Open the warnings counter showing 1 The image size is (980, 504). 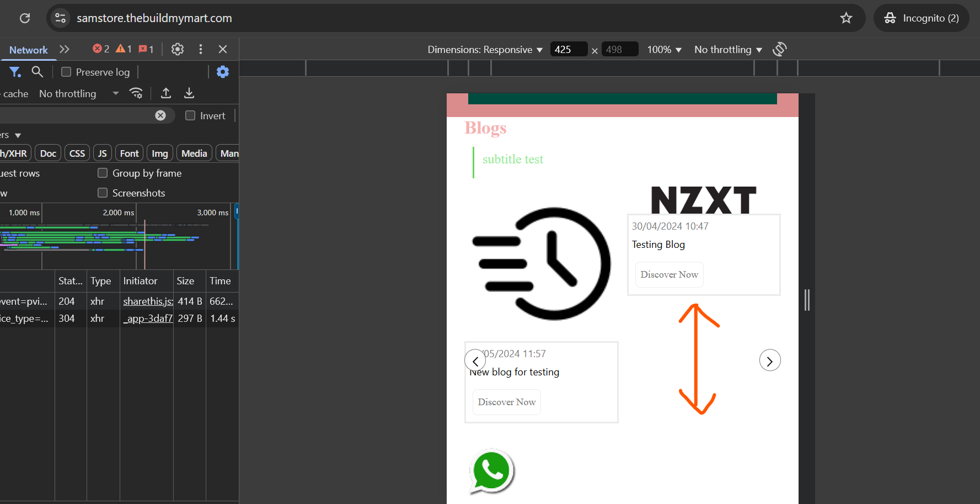tap(124, 49)
